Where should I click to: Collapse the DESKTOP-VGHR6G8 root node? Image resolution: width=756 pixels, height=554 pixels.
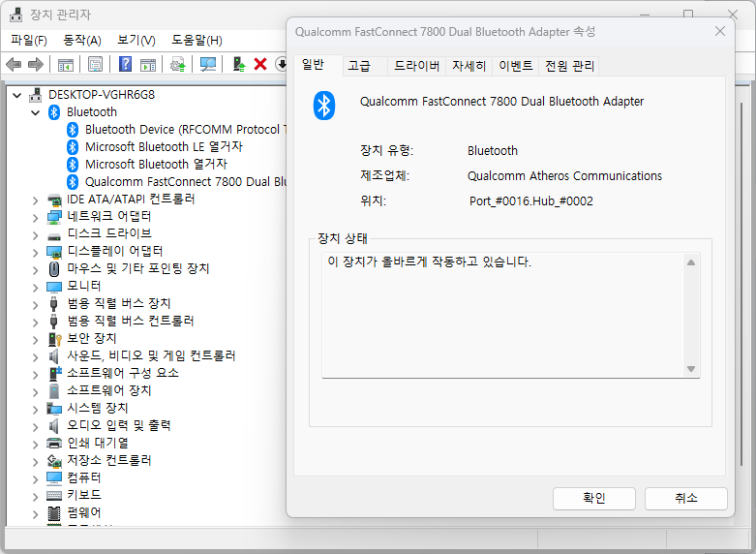(16, 95)
